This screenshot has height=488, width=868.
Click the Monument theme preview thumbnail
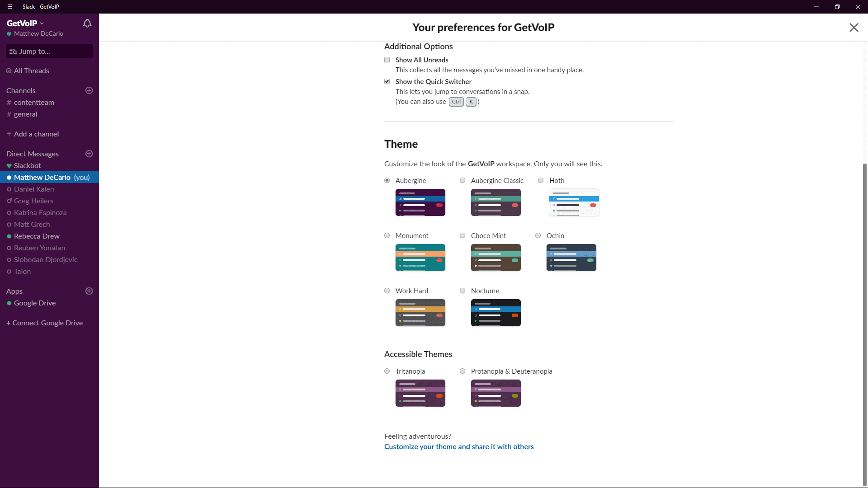pos(420,258)
